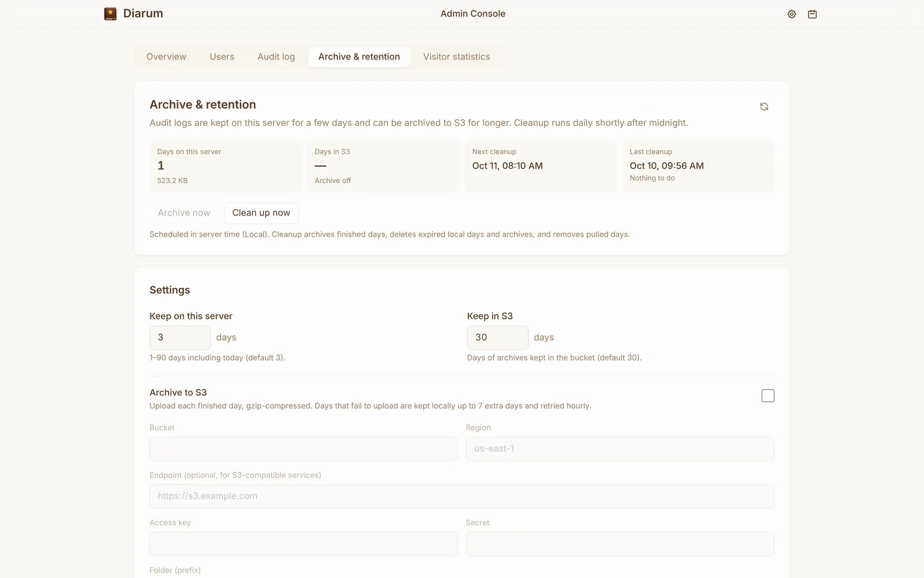Click into the Bucket input field

coord(303,449)
